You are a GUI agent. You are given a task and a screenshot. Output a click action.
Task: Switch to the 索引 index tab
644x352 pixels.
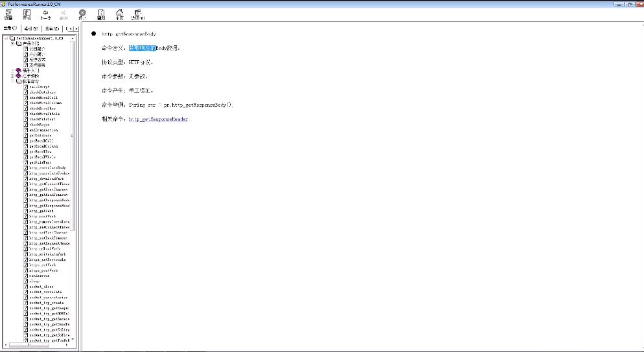click(31, 28)
